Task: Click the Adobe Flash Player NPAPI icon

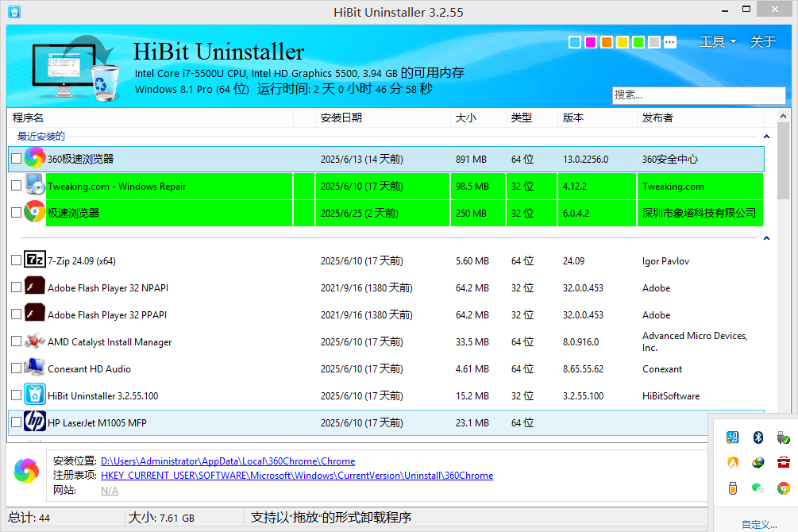Action: pyautogui.click(x=35, y=287)
